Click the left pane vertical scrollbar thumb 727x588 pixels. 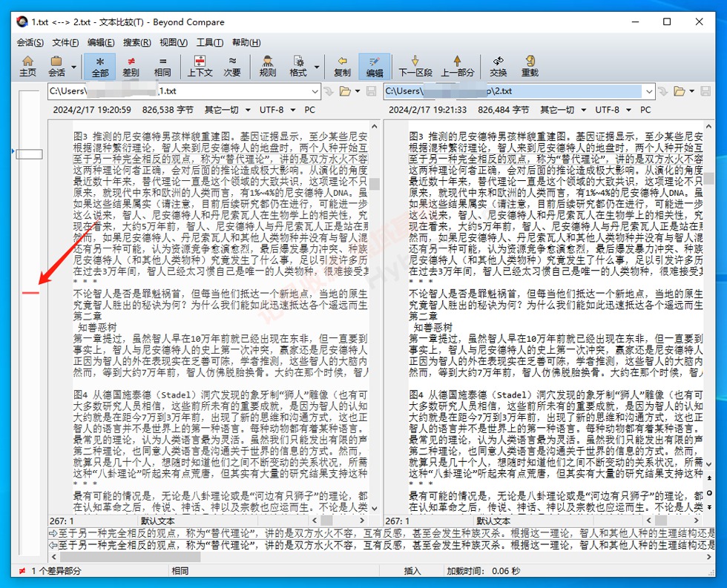pos(375,184)
